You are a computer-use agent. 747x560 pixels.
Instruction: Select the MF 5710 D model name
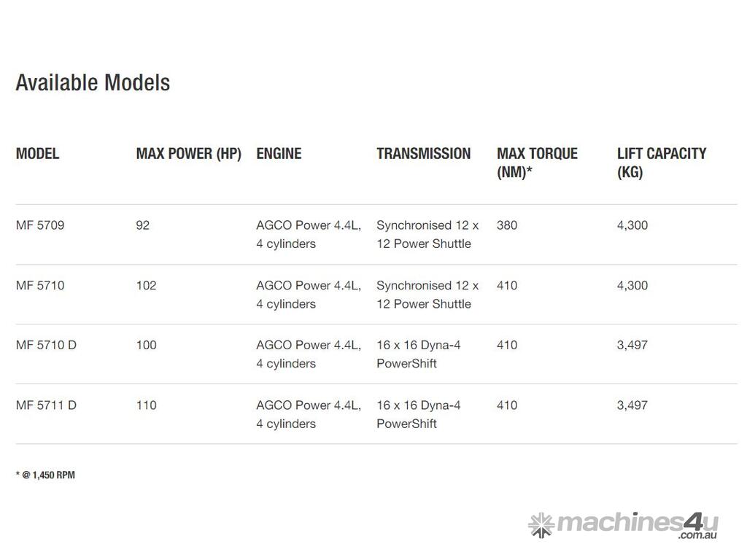click(46, 345)
